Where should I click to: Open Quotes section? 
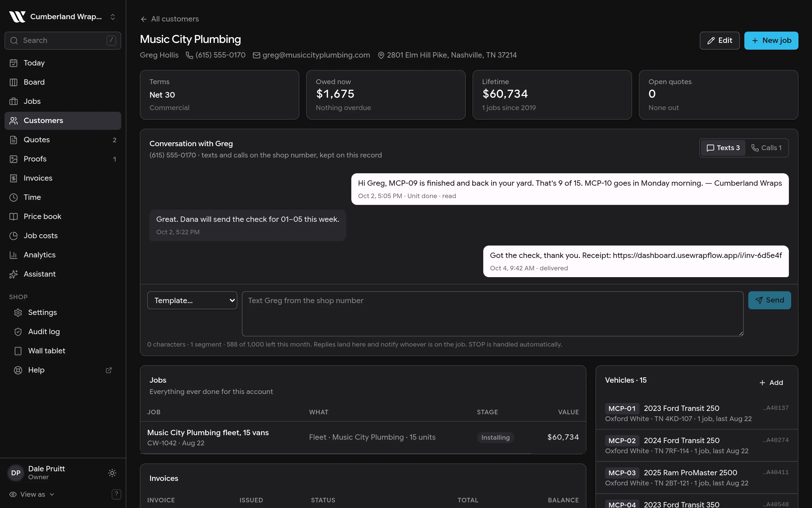coord(63,140)
